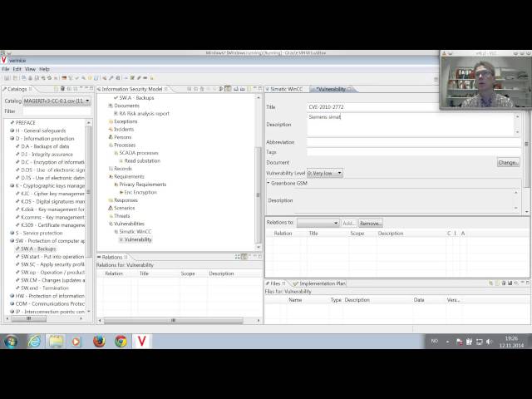Click the Name column header in Files table
The image size is (532, 399).
click(295, 300)
